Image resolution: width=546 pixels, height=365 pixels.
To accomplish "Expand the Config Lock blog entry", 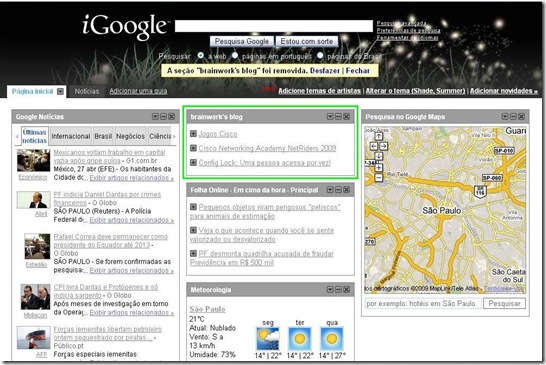I will [x=193, y=162].
